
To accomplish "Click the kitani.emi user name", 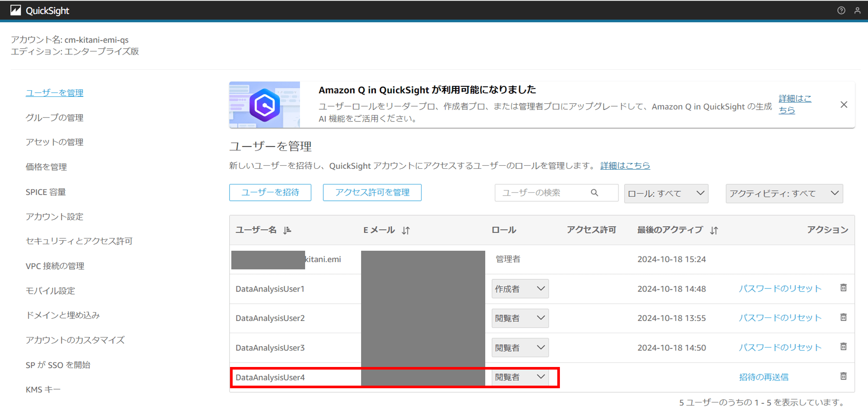I will coord(323,259).
